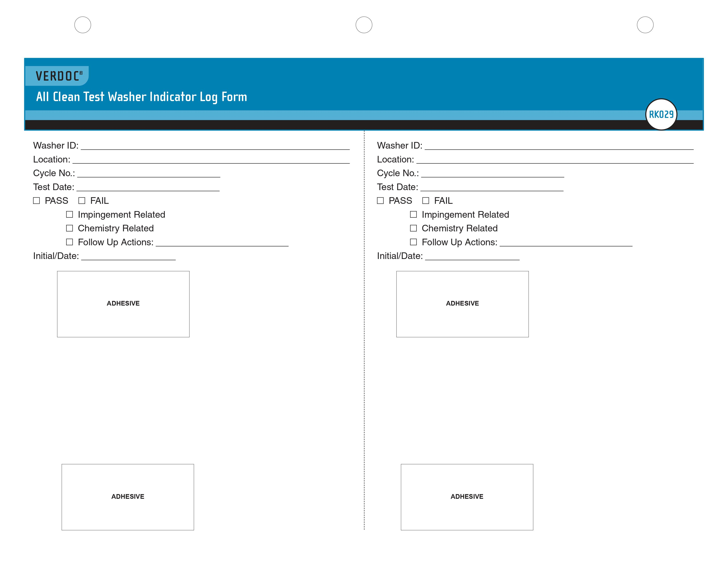
Task: Tick Follow Up Actions in the left form
Action: (69, 242)
